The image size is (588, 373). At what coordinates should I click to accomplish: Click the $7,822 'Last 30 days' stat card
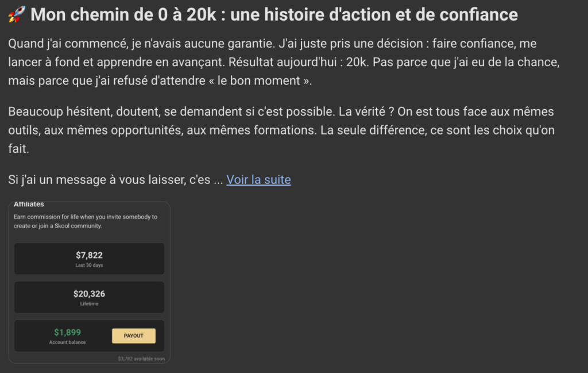[89, 259]
